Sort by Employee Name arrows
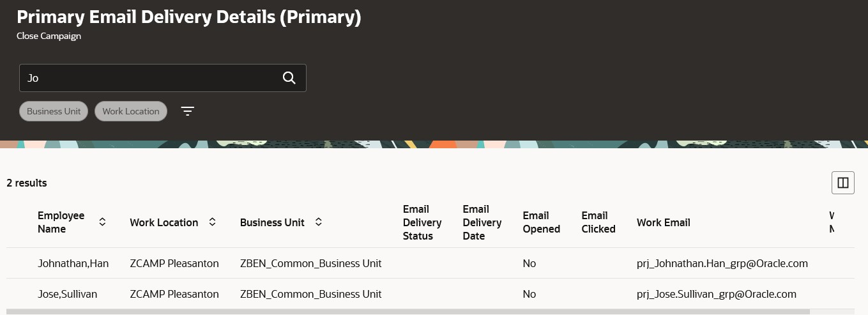Screen dimensions: 868x315 [x=102, y=222]
